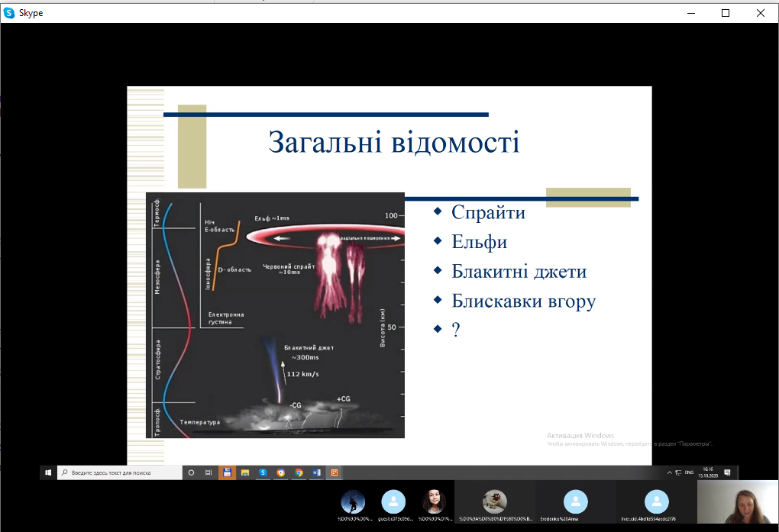Select participant Eredenko Anna's avatar

point(576,502)
